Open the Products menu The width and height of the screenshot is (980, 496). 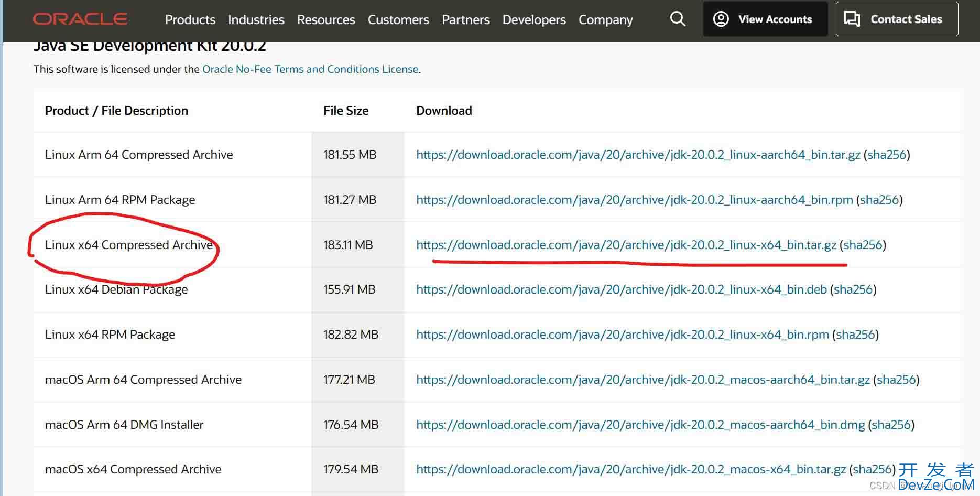click(190, 19)
